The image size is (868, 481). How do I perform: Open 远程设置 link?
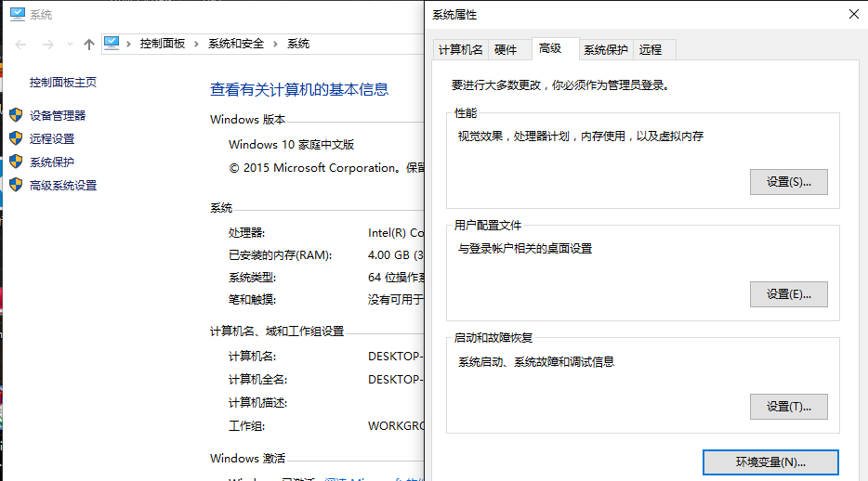point(52,138)
